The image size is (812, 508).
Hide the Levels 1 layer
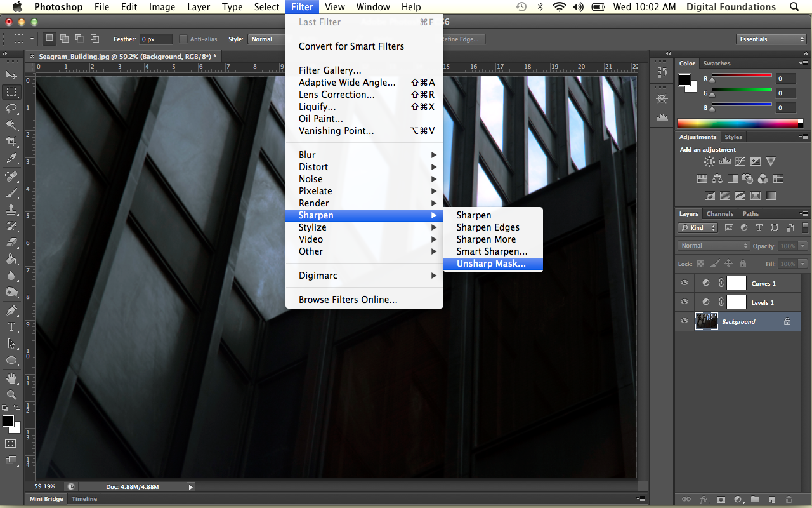[684, 302]
